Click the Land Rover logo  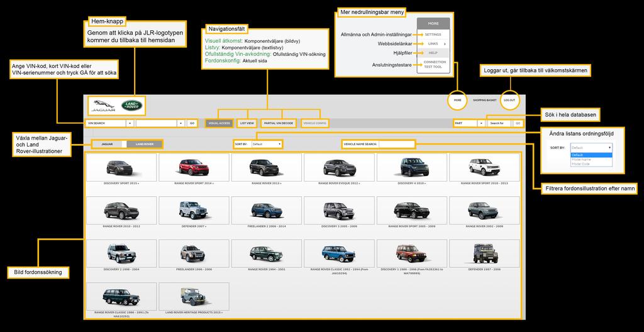[132, 106]
